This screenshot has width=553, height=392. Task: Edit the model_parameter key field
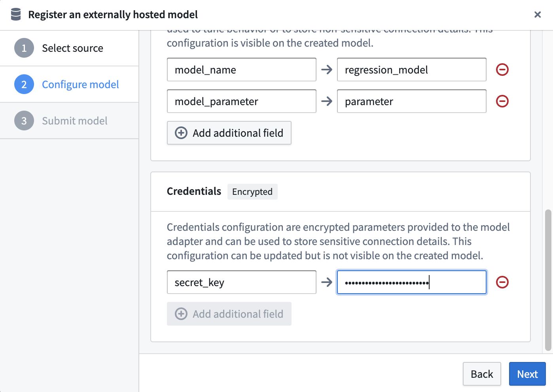(x=242, y=101)
